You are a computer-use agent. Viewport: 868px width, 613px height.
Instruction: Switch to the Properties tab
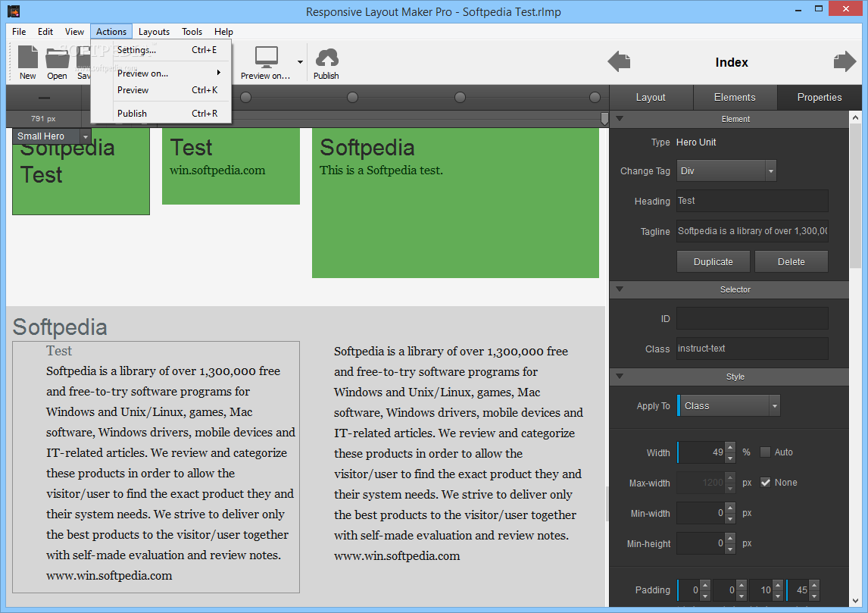pos(820,98)
